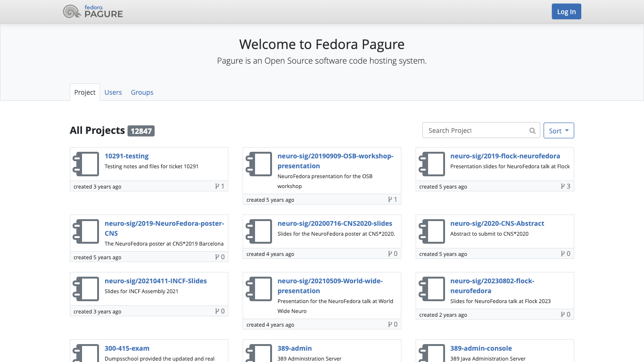This screenshot has height=362, width=644.
Task: Click 'created 3 years ago' on 10291-testing card
Action: click(98, 187)
